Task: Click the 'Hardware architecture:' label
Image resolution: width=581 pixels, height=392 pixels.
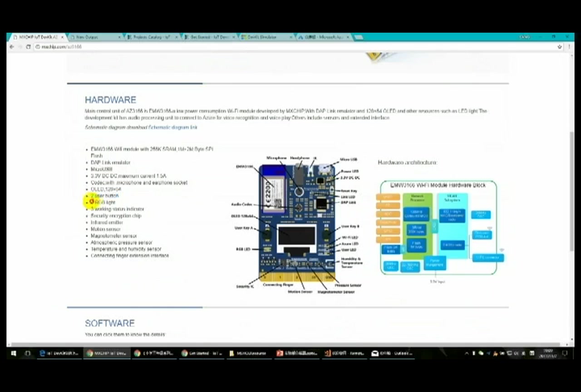Action: [407, 162]
